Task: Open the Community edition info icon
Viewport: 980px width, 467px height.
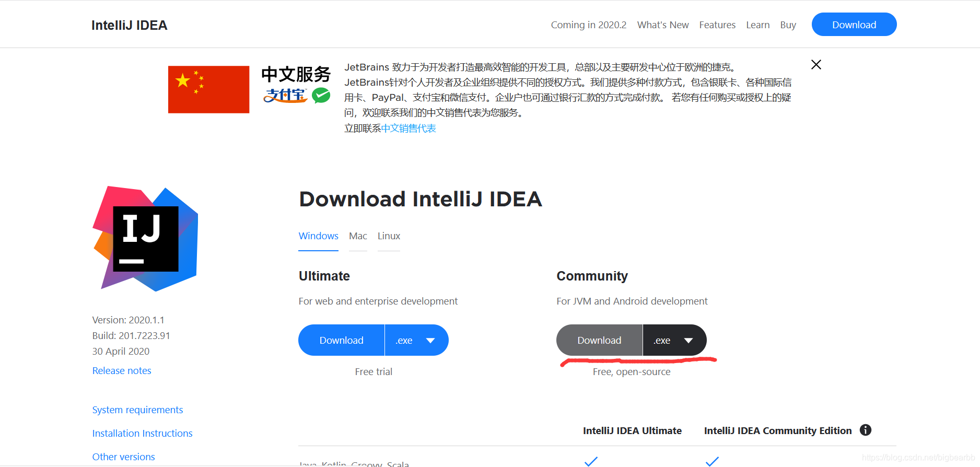Action: click(x=866, y=430)
